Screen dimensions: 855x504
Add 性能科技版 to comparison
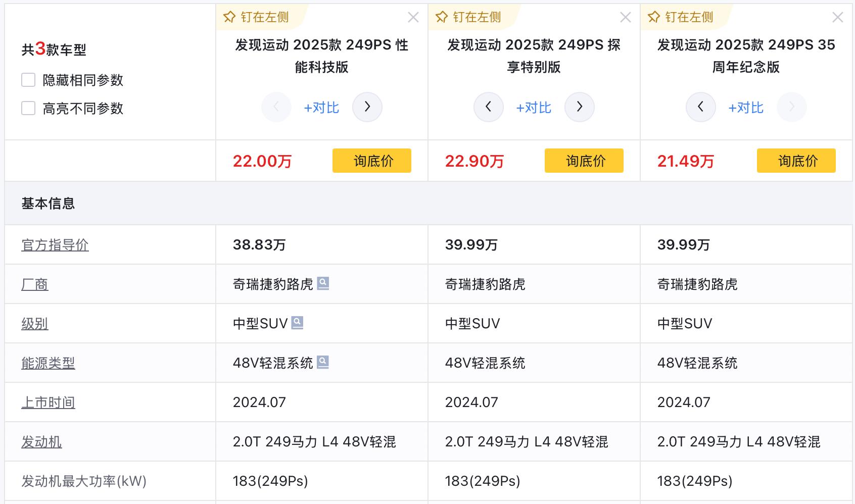[x=321, y=108]
